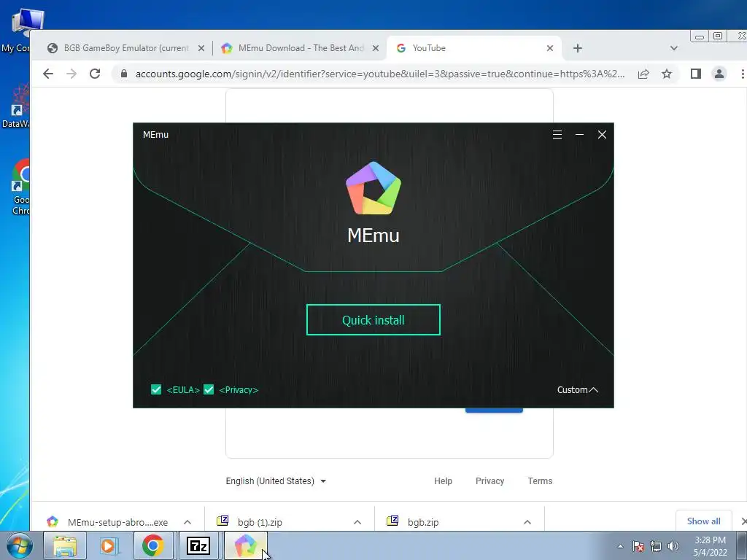This screenshot has height=560, width=747.
Task: Toggle Chrome side panel
Action: [695, 74]
